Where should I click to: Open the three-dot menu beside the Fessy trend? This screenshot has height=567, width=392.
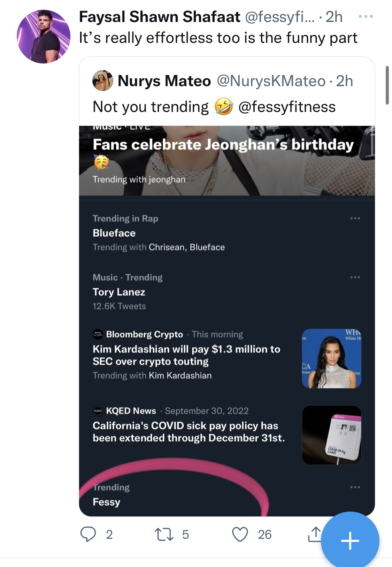pyautogui.click(x=355, y=487)
